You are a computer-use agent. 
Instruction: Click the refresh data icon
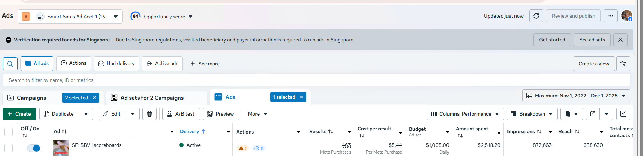[x=536, y=16]
